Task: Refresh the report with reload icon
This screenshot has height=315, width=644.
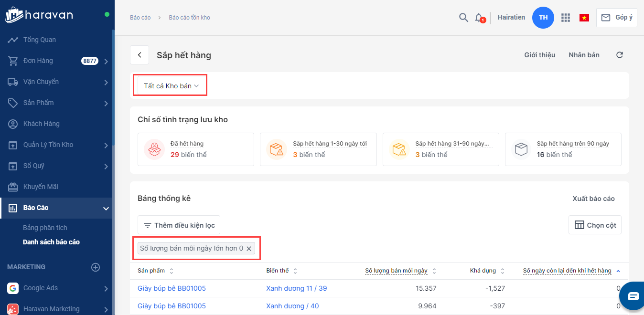Action: pos(620,55)
